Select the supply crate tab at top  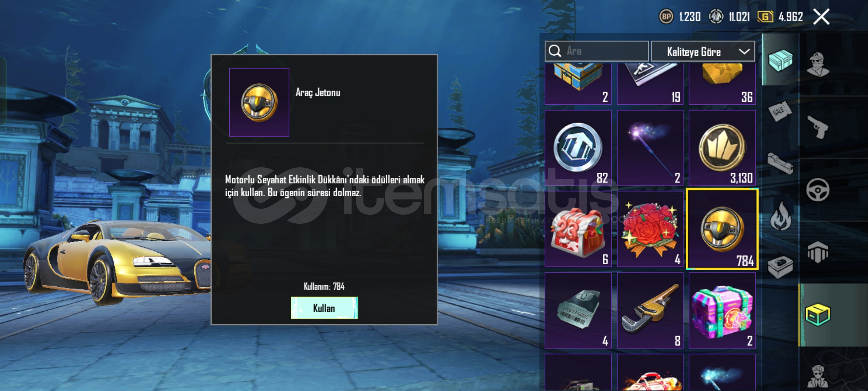coord(780,60)
